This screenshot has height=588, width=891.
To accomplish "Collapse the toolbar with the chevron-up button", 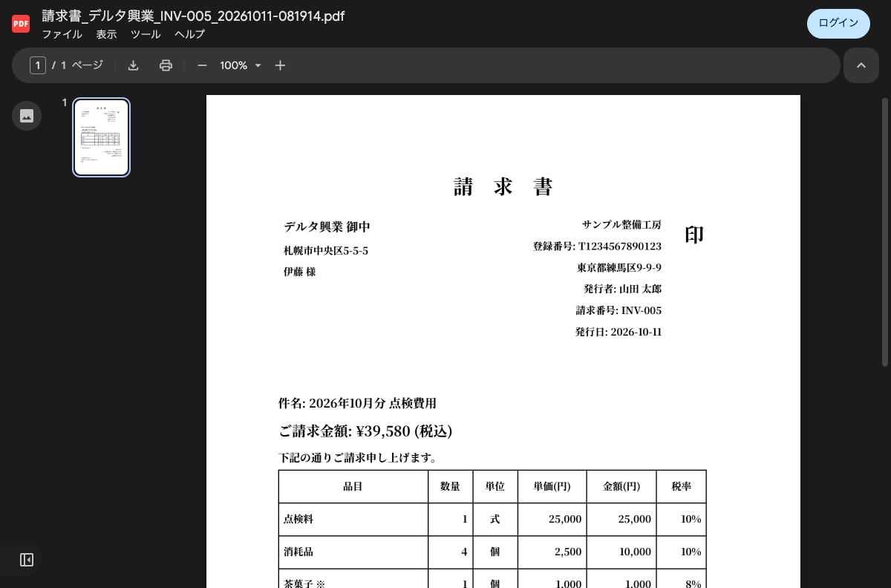I will pos(861,65).
